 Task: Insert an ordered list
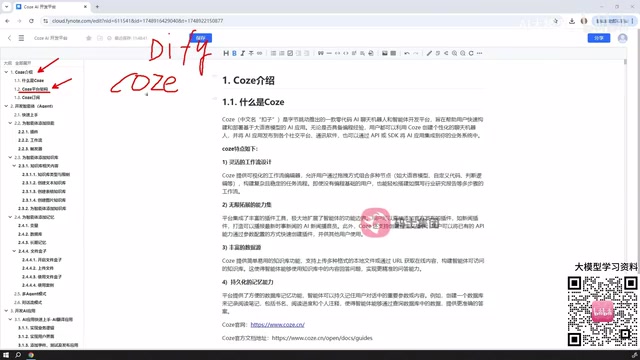282,53
